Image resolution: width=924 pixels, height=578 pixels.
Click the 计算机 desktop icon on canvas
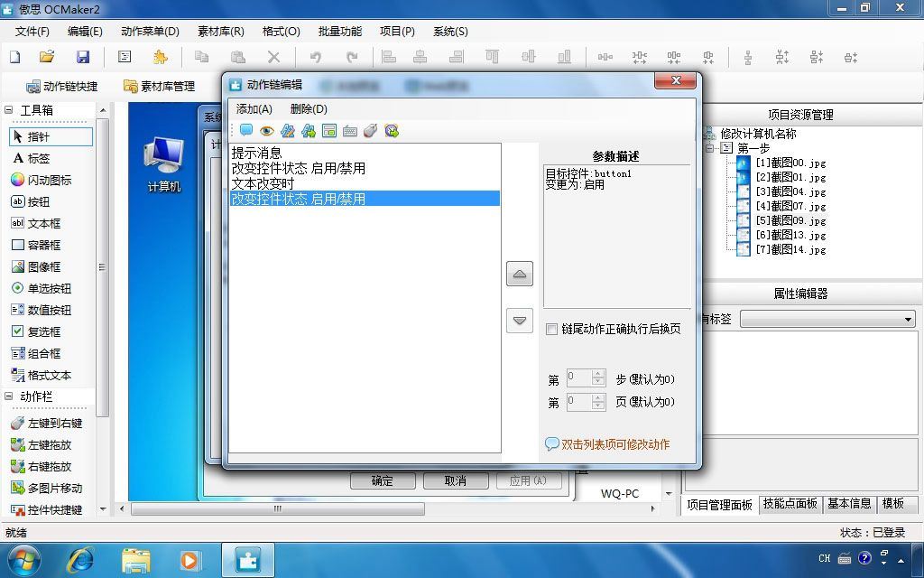click(x=164, y=164)
